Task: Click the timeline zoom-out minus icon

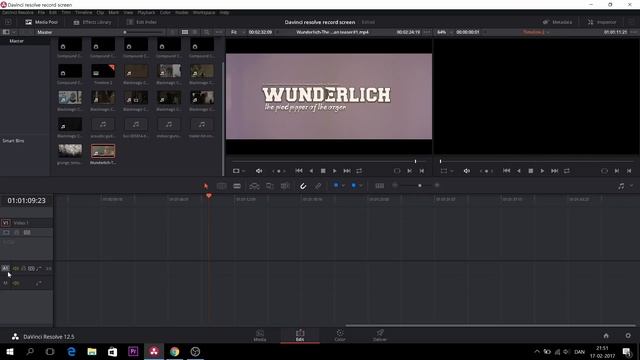Action: click(395, 185)
